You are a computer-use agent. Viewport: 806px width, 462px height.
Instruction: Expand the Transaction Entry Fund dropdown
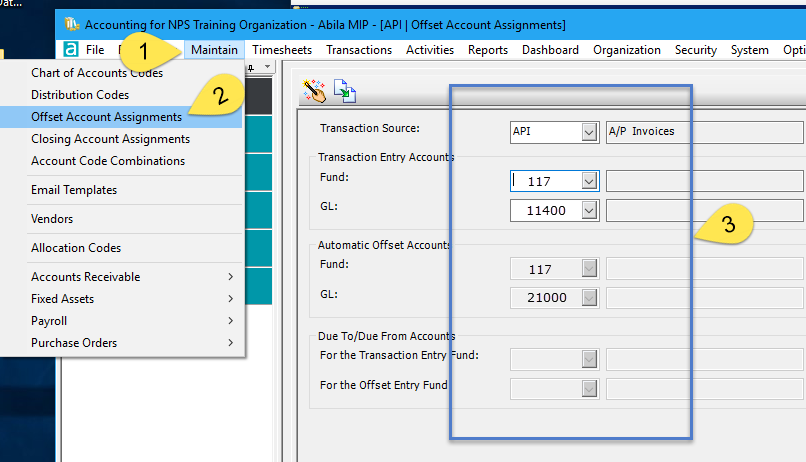[x=589, y=181]
